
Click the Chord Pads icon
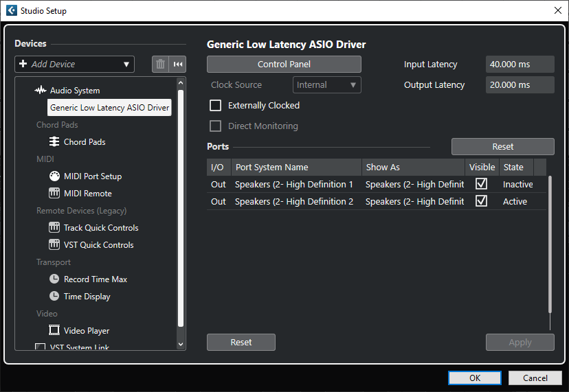pyautogui.click(x=54, y=141)
